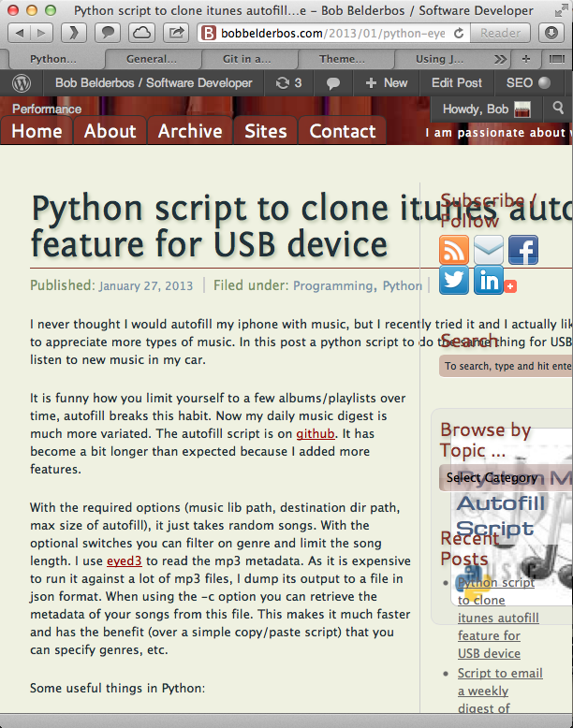
Task: Add a new tab with plus button
Action: tap(526, 59)
